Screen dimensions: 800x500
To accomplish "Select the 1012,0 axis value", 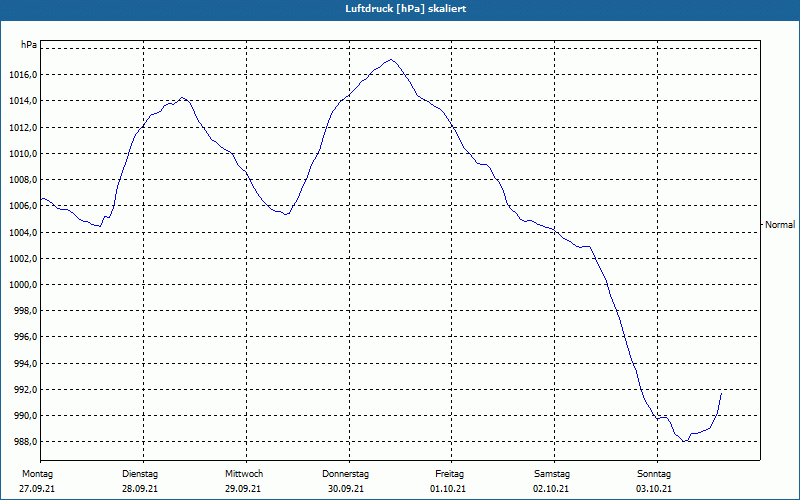I will coord(23,128).
